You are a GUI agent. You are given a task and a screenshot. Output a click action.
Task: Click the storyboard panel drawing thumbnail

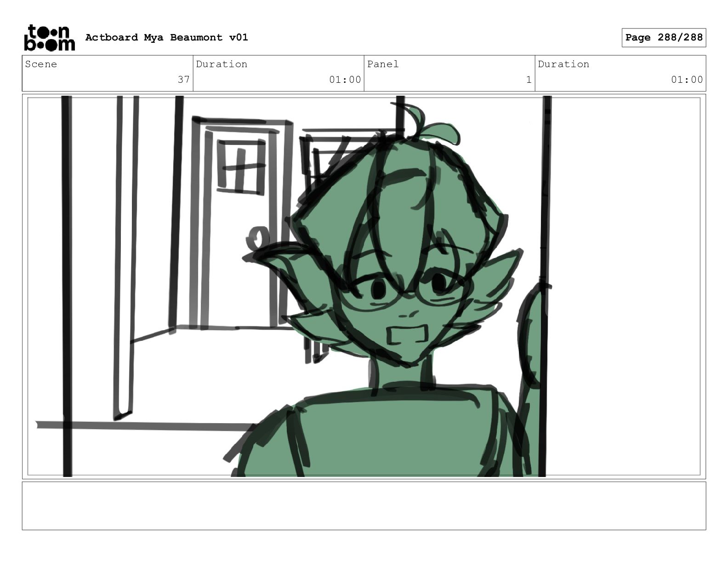pyautogui.click(x=364, y=286)
